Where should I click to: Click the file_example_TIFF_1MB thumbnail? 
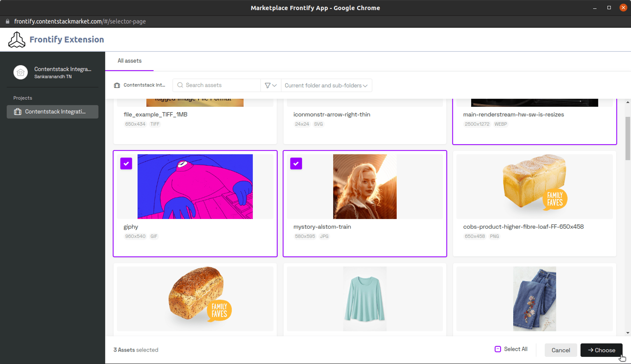(x=195, y=103)
